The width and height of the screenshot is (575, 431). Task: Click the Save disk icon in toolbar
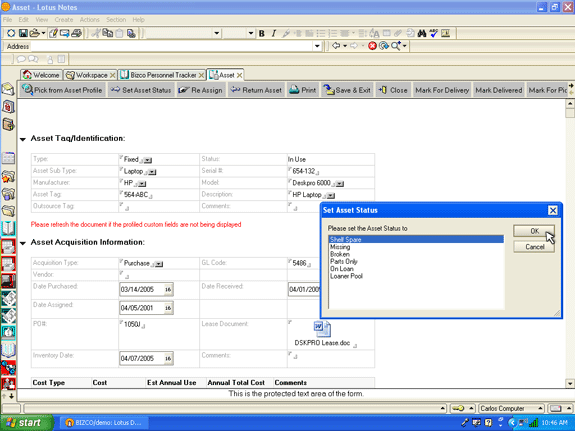23,33
